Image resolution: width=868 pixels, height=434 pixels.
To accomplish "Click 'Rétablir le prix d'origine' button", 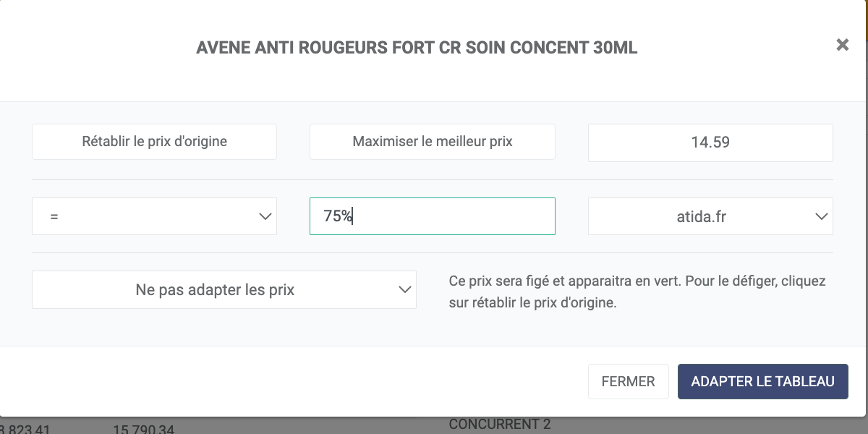I will click(154, 142).
